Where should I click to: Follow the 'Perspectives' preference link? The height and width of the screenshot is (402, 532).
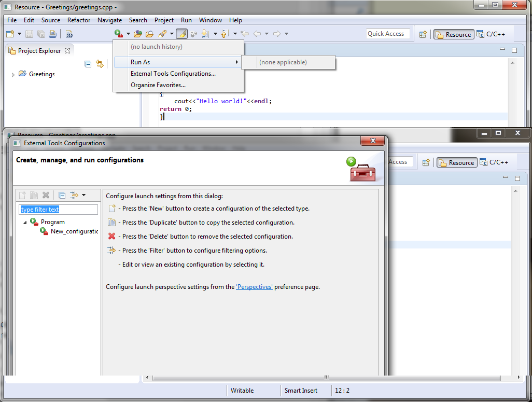tap(254, 287)
